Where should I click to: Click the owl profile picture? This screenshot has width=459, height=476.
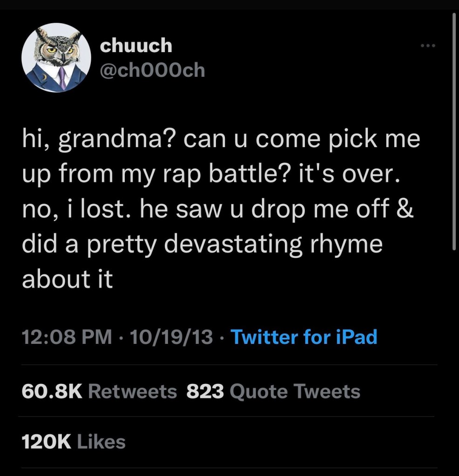coord(56,58)
